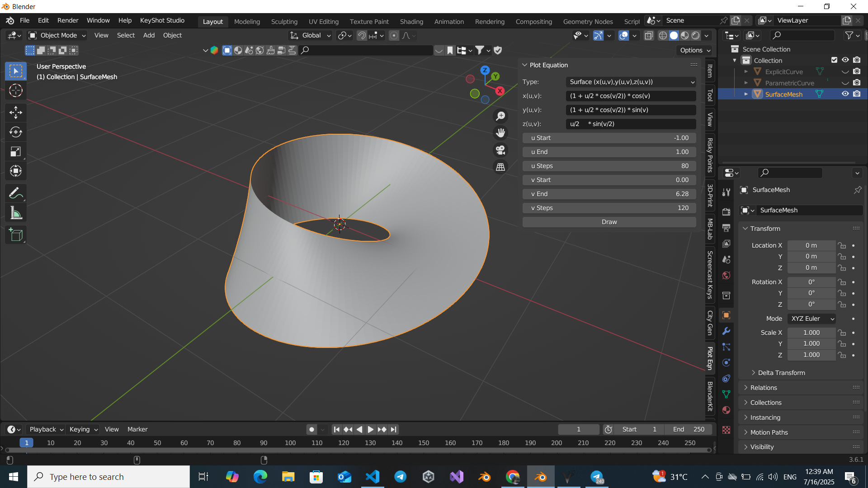Select the Rotate tool
Screen dimensions: 868x488
pyautogui.click(x=15, y=132)
